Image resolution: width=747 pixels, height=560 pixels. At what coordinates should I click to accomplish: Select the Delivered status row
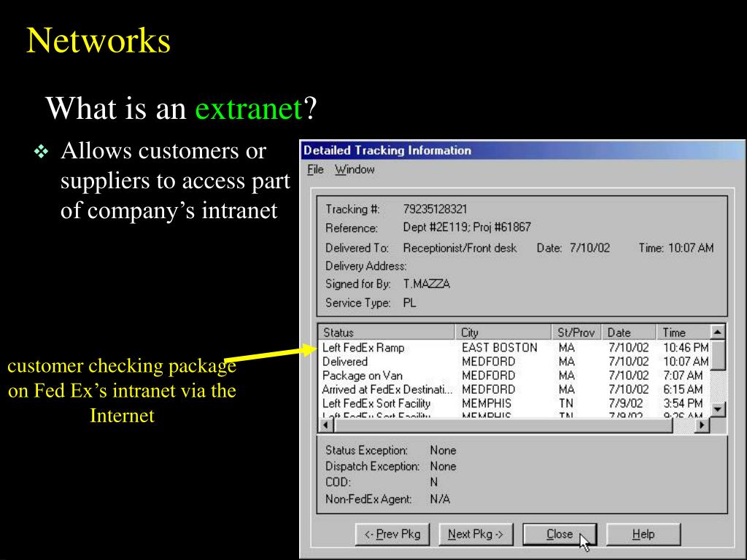click(x=514, y=362)
